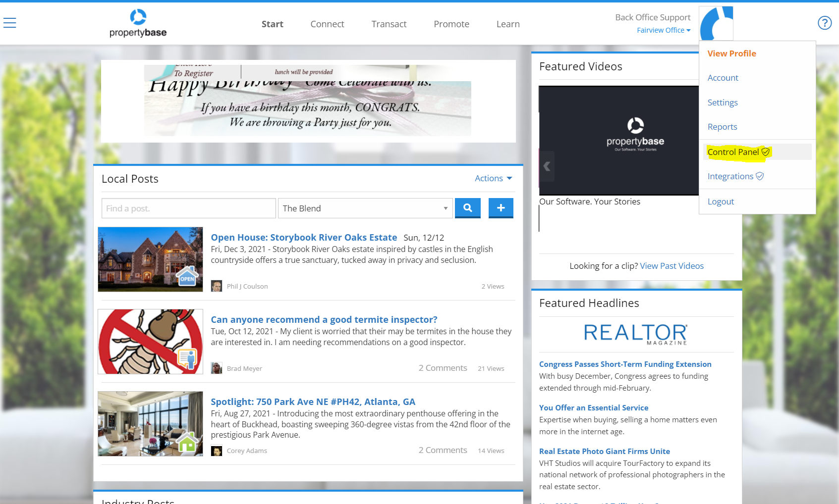Click the Storybook River Oaks Estate thumbnail
This screenshot has height=504, width=839.
point(150,259)
